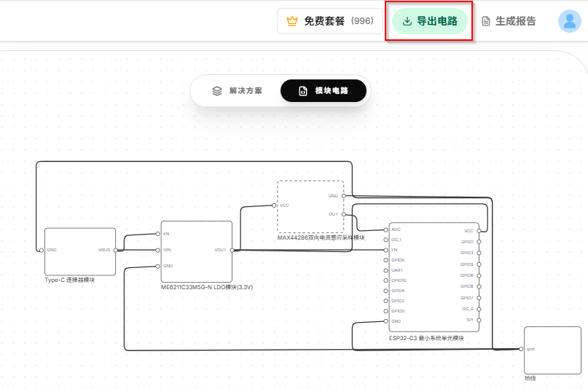This screenshot has height=389, width=588.
Task: Click the EN pin on ME6211 LDO module
Action: 158,234
